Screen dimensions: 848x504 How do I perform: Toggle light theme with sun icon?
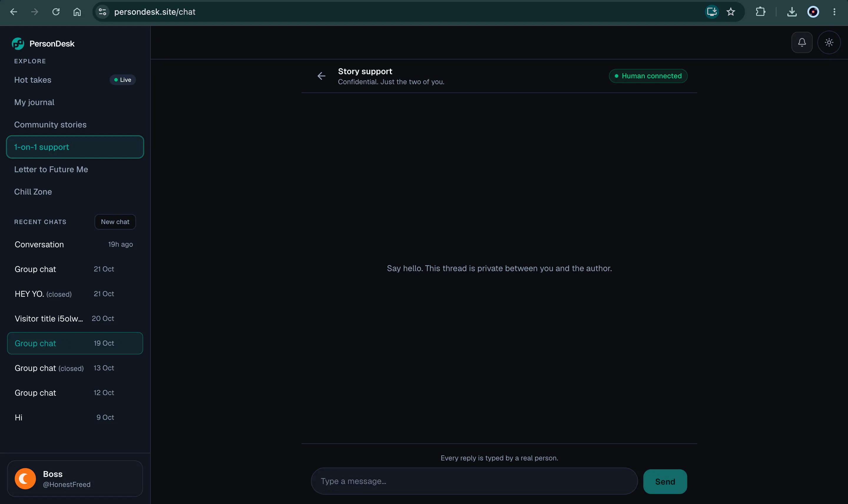[x=829, y=42]
